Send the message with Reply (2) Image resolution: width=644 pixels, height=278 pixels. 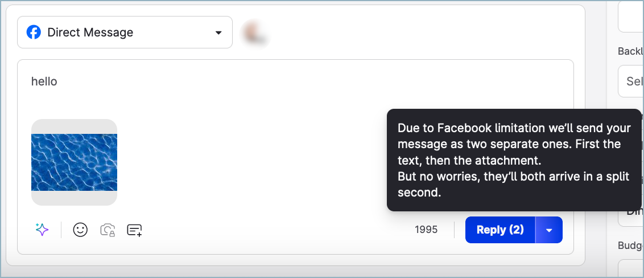pyautogui.click(x=500, y=230)
